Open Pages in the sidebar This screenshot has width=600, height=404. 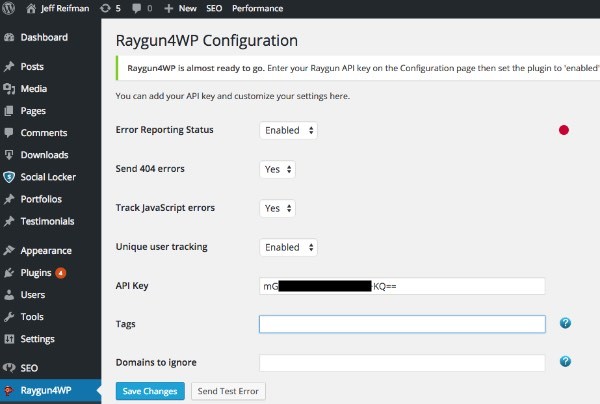[x=33, y=111]
